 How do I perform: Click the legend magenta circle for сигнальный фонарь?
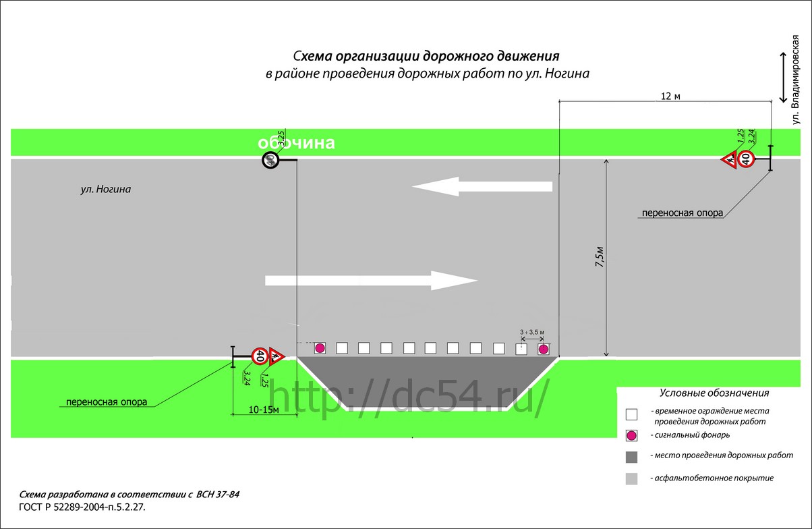(x=631, y=435)
